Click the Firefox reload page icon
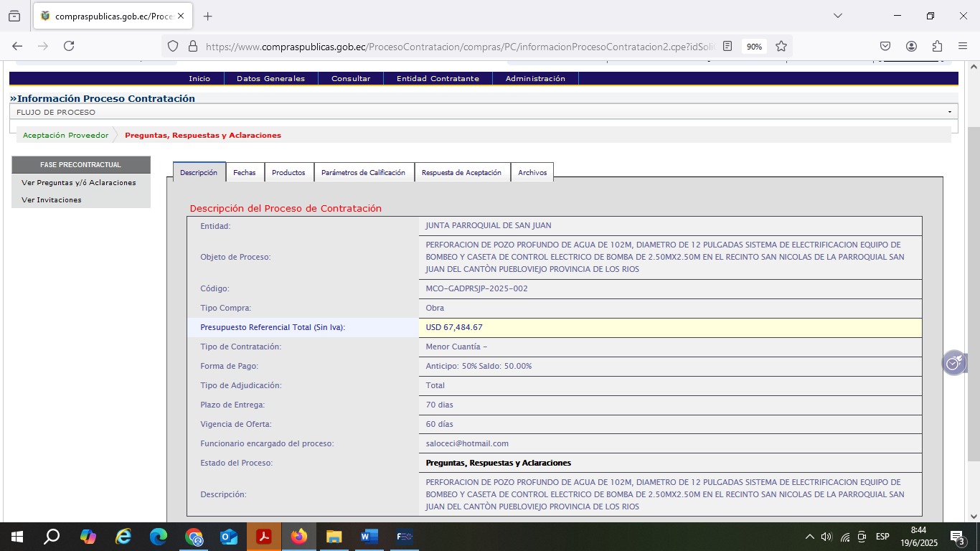 point(69,46)
